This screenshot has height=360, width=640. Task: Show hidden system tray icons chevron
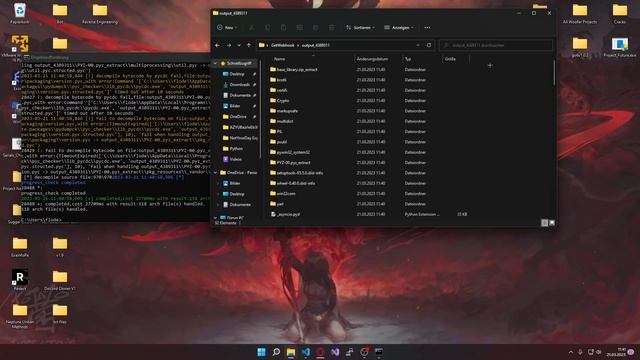pyautogui.click(x=571, y=352)
